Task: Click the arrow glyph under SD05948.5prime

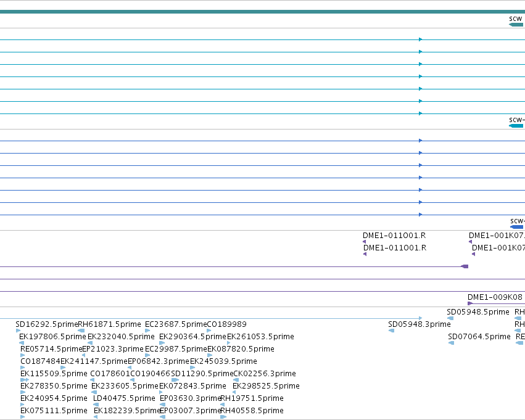Action: pyautogui.click(x=450, y=318)
